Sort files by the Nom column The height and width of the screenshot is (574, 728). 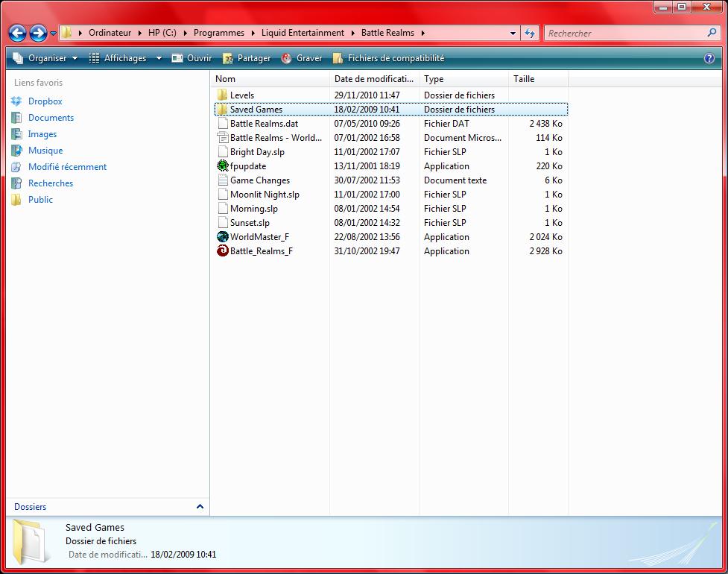(x=270, y=79)
